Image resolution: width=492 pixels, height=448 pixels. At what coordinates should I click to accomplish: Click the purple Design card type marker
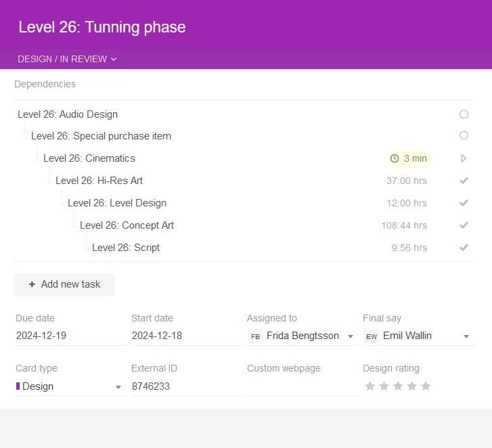(x=18, y=386)
